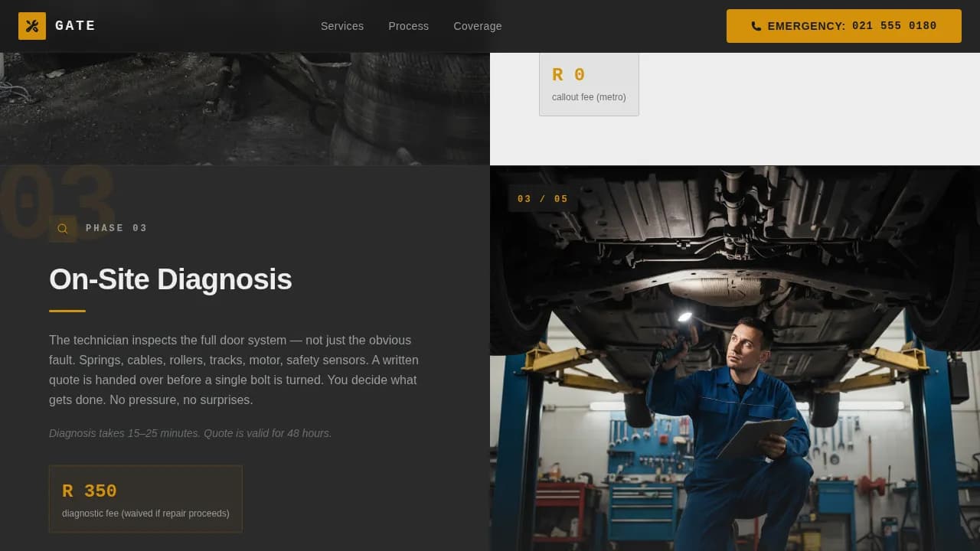Open the Process navigation link
This screenshot has height=551, width=980.
(x=408, y=26)
